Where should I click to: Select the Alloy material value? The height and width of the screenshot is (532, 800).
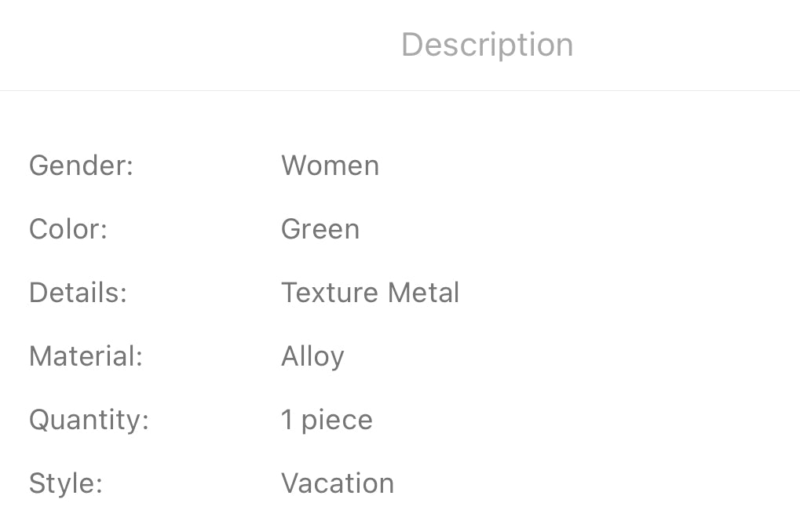point(312,356)
